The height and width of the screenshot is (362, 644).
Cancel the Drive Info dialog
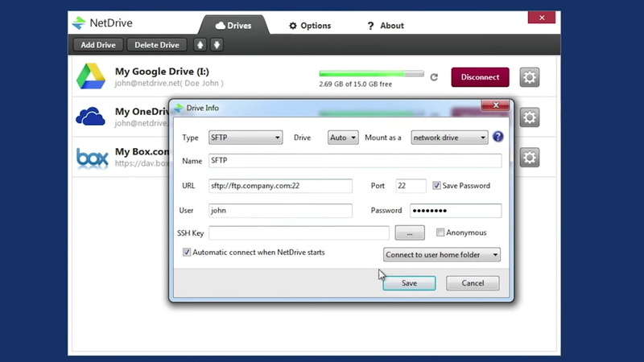tap(473, 283)
